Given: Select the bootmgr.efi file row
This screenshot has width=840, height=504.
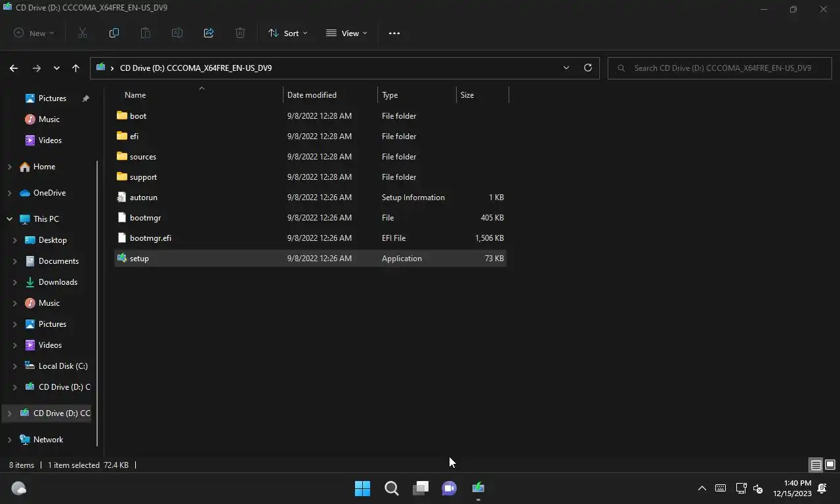Looking at the screenshot, I should tap(310, 238).
